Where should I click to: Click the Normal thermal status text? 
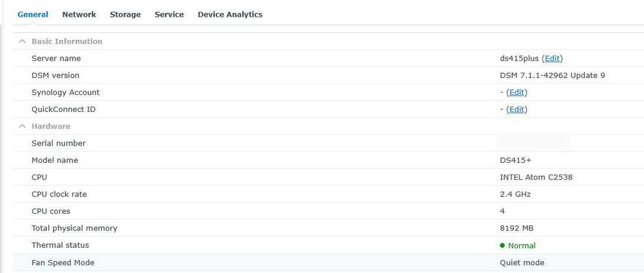[522, 245]
